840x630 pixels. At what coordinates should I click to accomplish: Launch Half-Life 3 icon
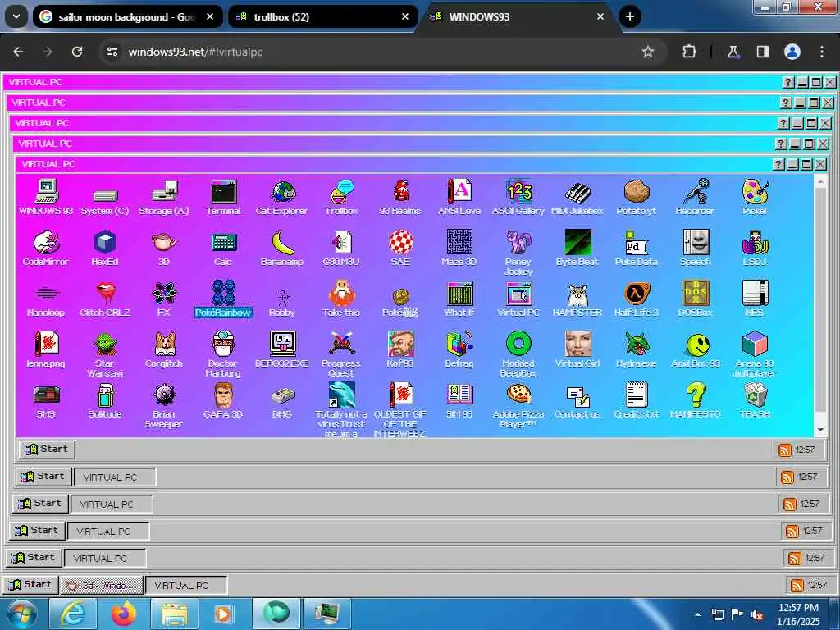[x=637, y=299]
